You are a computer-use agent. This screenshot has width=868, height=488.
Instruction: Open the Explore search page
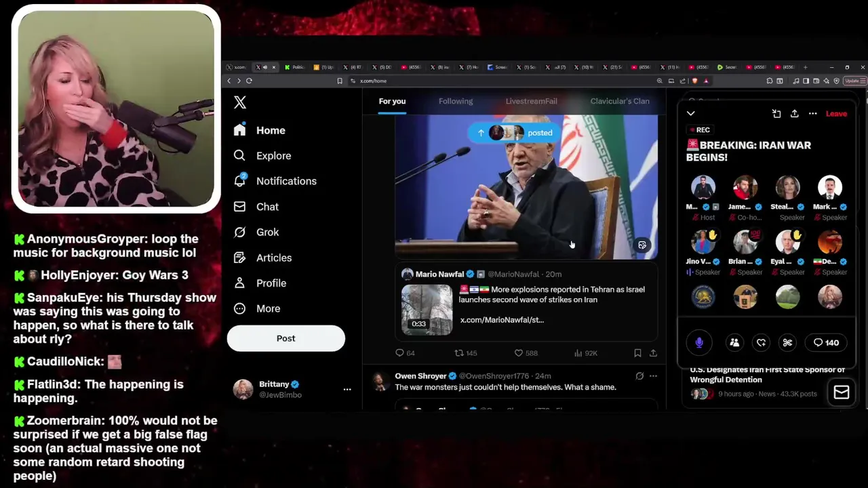[x=263, y=156]
